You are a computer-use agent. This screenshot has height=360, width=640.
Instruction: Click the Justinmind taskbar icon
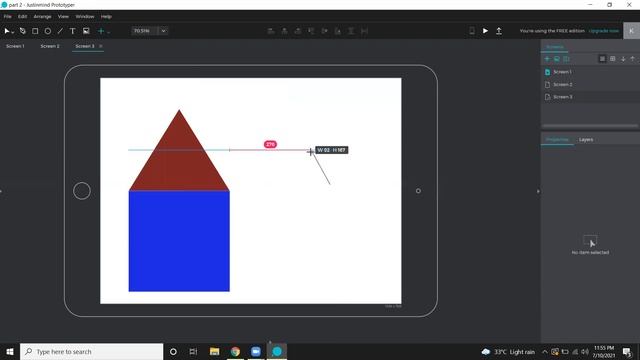[x=277, y=351]
